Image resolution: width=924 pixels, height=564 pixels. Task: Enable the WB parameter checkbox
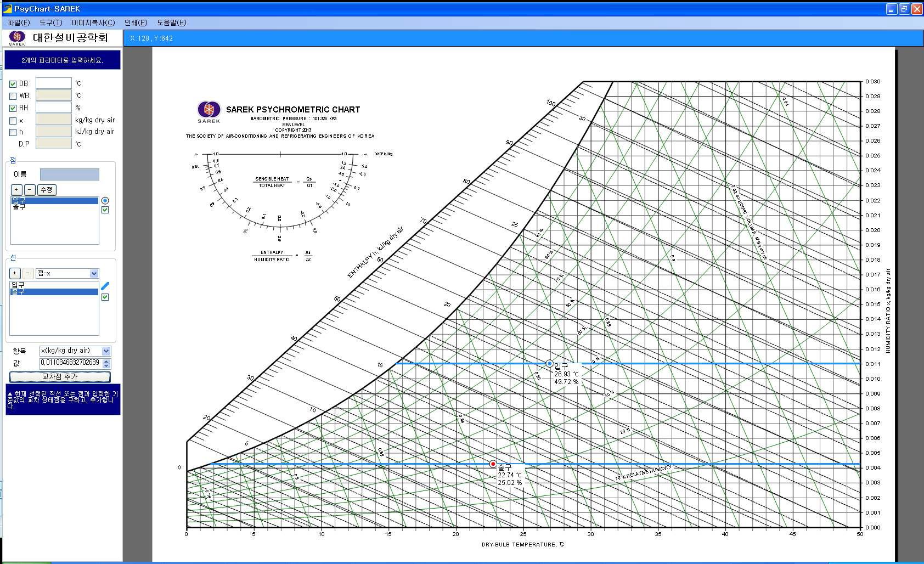(x=13, y=96)
